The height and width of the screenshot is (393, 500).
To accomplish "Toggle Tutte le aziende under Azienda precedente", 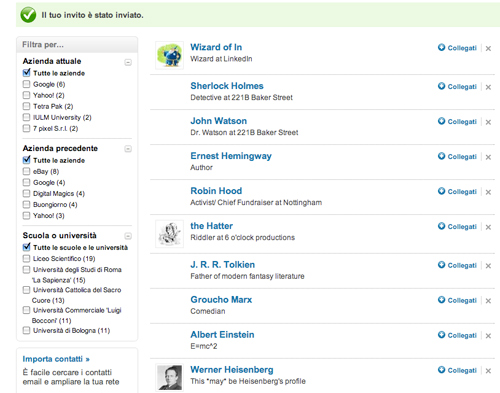I will [27, 160].
